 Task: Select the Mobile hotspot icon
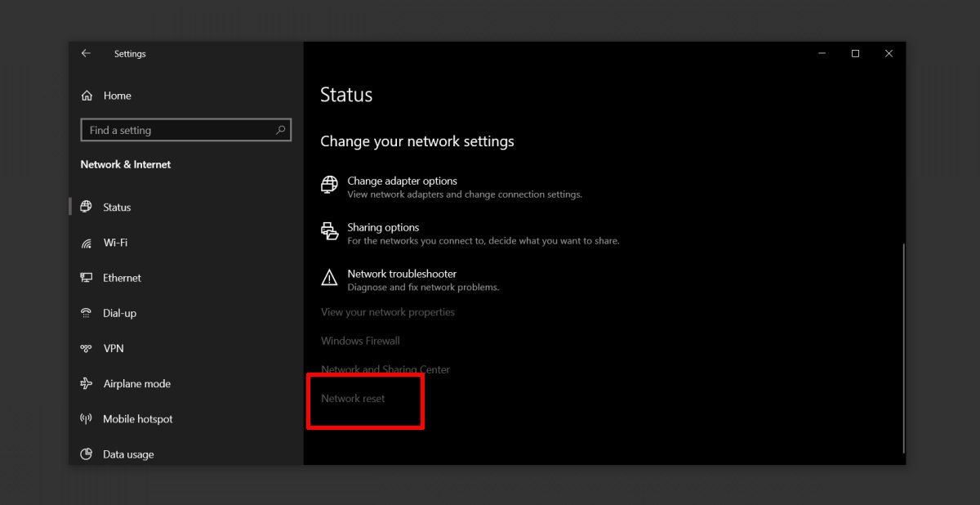point(87,418)
